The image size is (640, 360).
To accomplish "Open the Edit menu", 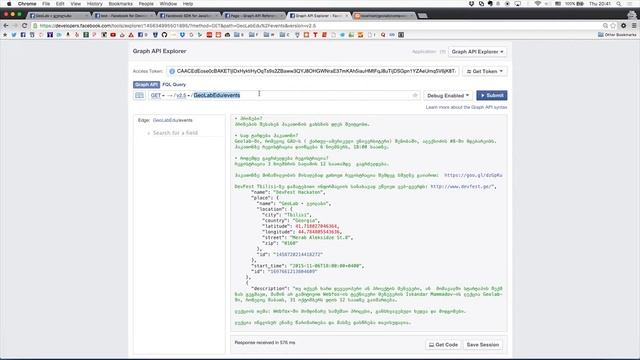I will click(60, 4).
